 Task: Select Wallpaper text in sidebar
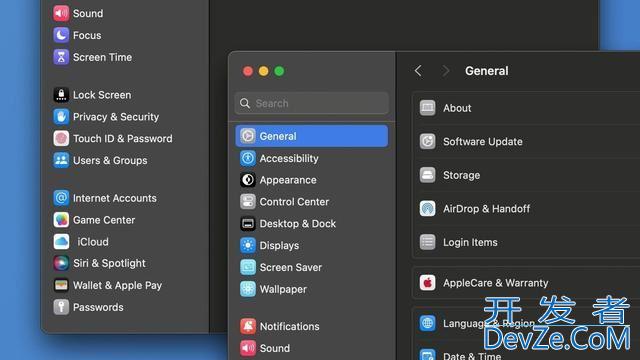283,289
